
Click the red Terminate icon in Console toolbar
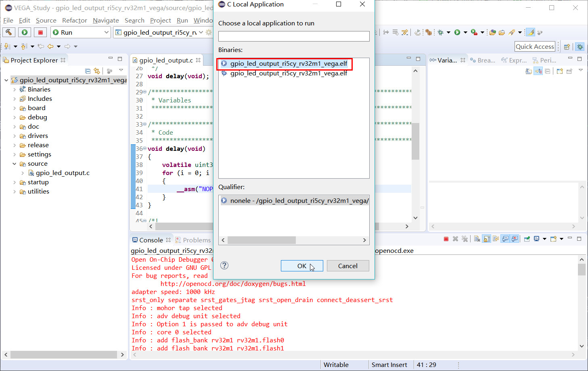[446, 239]
